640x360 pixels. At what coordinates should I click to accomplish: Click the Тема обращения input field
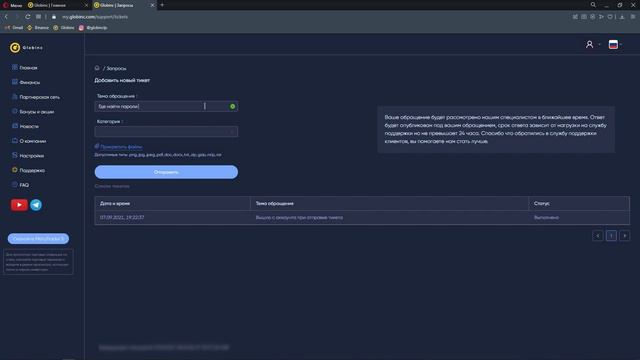click(x=166, y=106)
